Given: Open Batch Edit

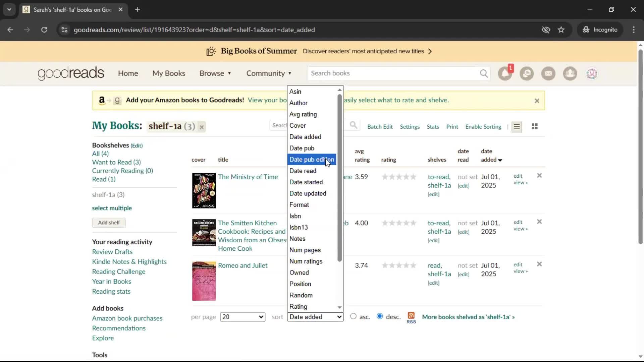Looking at the screenshot, I should point(380,127).
